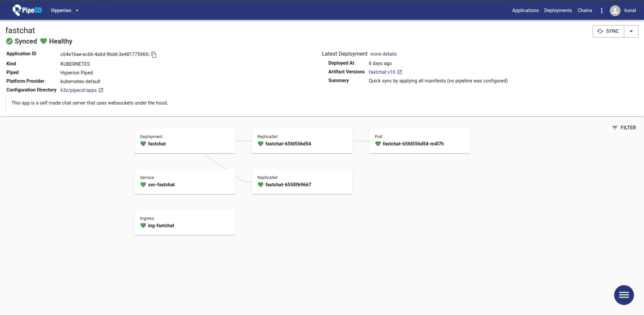This screenshot has width=644, height=315.
Task: Go to Applications page
Action: (x=525, y=10)
